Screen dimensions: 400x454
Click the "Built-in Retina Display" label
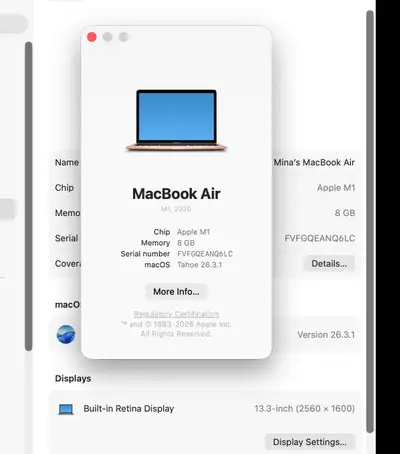(x=129, y=409)
